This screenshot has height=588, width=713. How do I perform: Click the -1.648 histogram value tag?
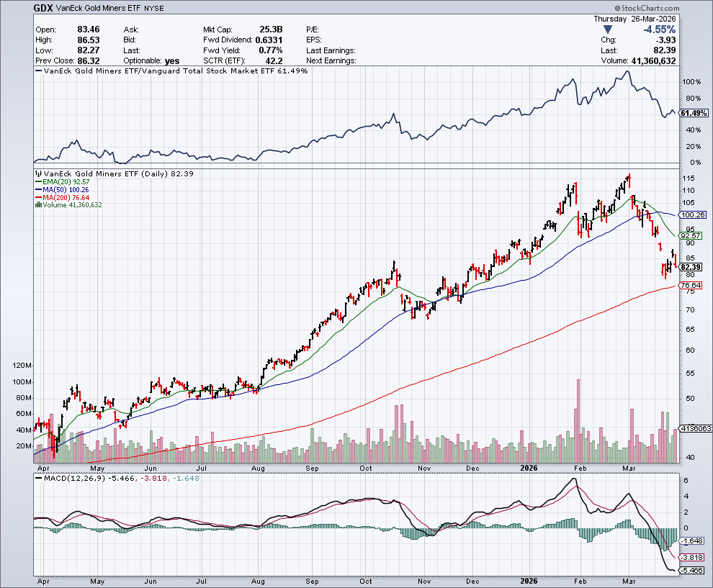click(692, 540)
